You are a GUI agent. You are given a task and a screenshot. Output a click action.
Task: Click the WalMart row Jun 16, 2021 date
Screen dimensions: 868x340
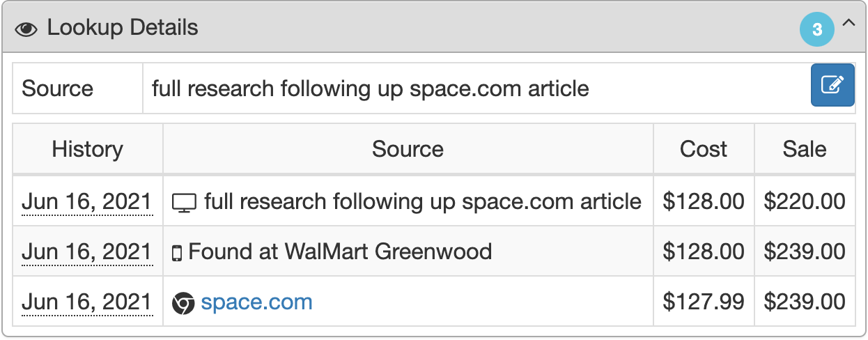(87, 252)
